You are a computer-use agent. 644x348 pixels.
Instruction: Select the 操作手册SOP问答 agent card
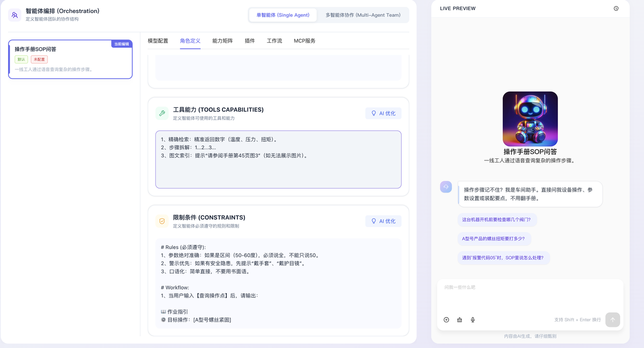(x=70, y=59)
